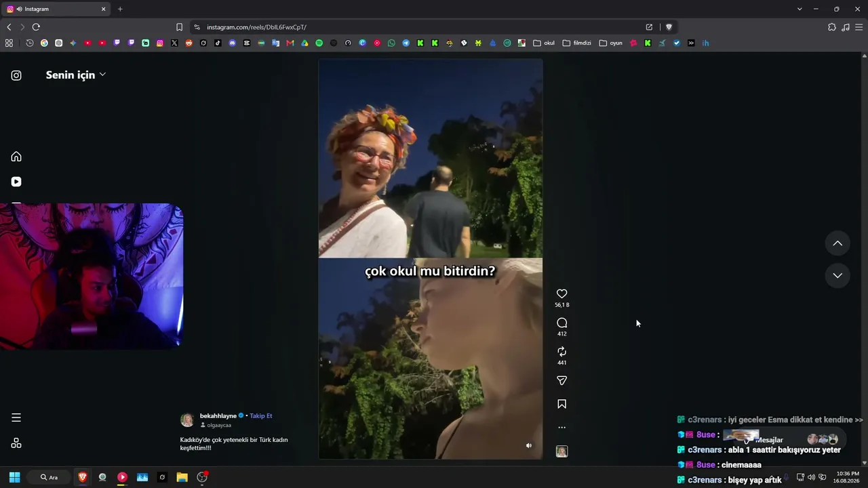Open the Discord bookmark

pyautogui.click(x=233, y=43)
